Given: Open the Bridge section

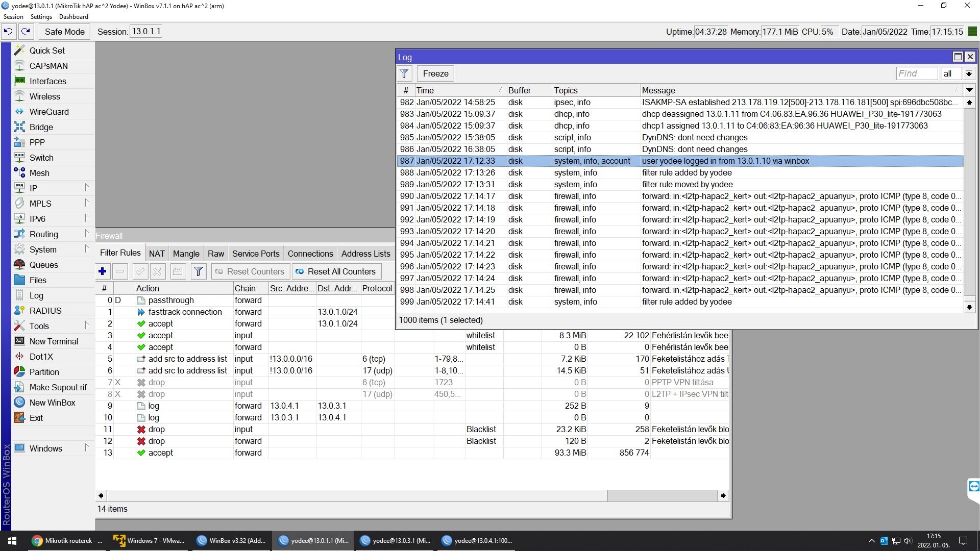Looking at the screenshot, I should 41,127.
